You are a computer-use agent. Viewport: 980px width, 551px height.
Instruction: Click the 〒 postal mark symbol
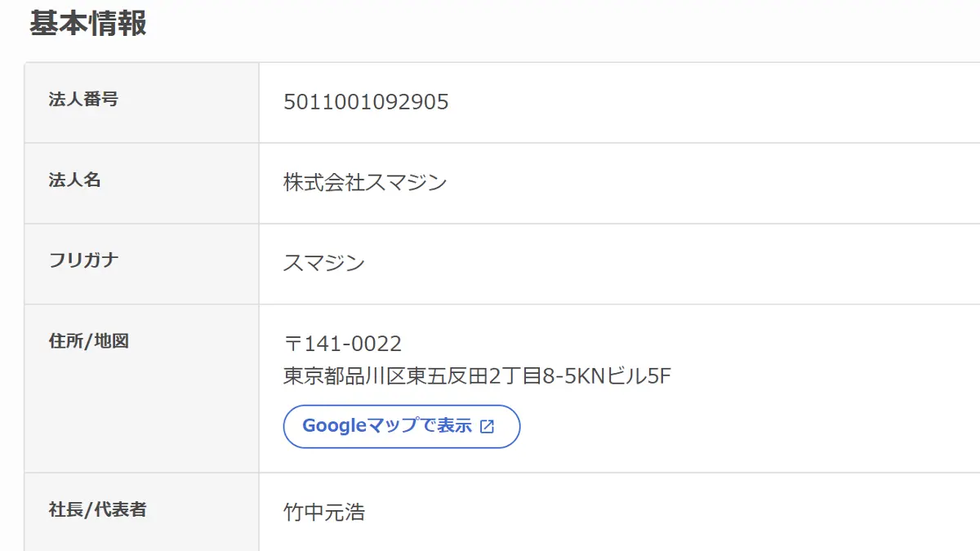coord(293,344)
